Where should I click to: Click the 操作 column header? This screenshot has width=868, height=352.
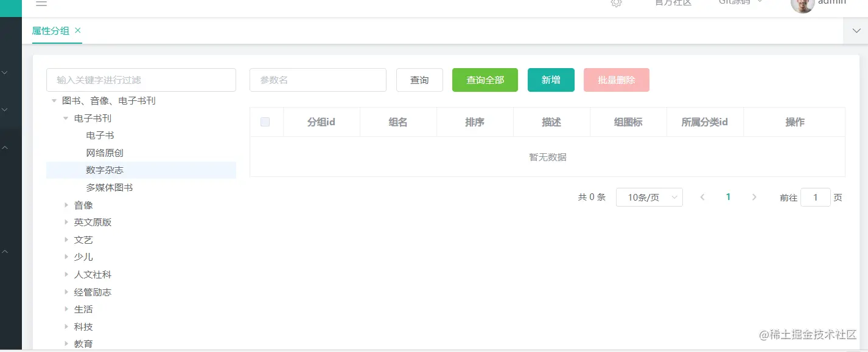click(x=795, y=122)
